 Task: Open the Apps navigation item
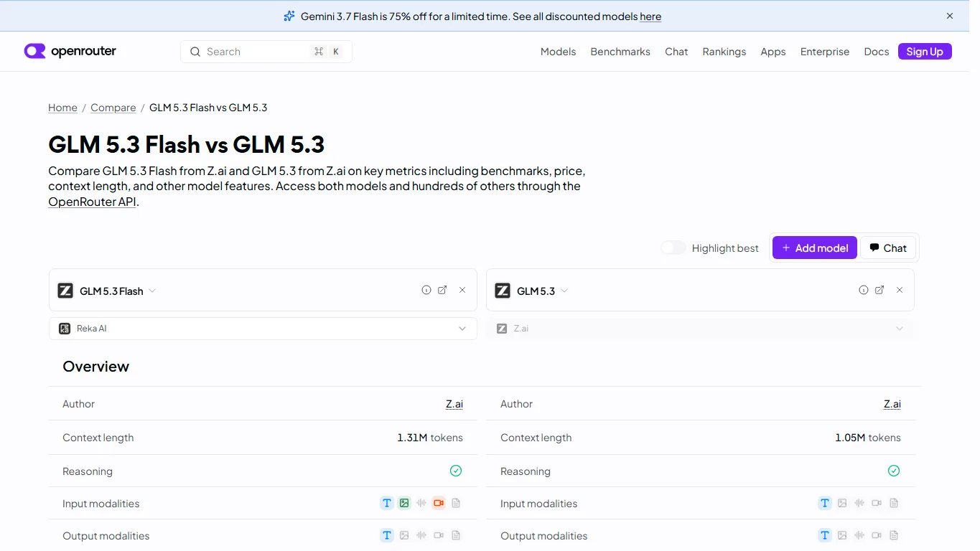pos(773,52)
